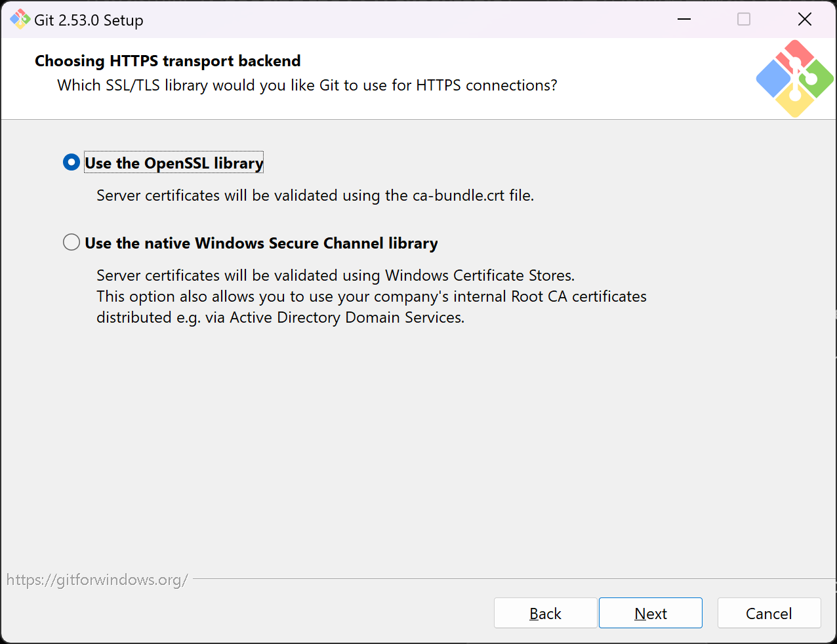Click the Git icon in the title bar

(x=20, y=20)
